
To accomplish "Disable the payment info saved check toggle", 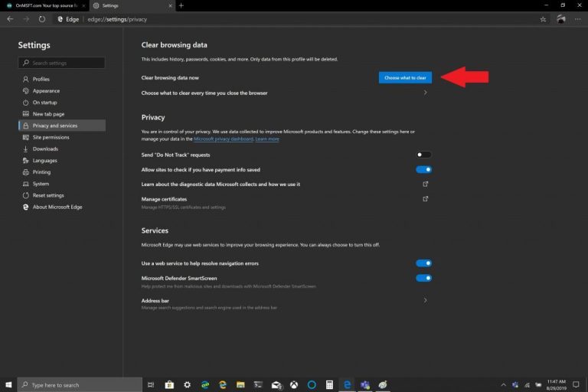I will click(x=423, y=169).
